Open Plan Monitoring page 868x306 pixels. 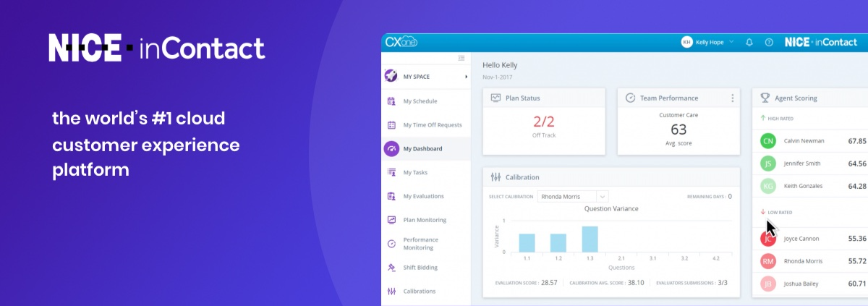point(425,220)
